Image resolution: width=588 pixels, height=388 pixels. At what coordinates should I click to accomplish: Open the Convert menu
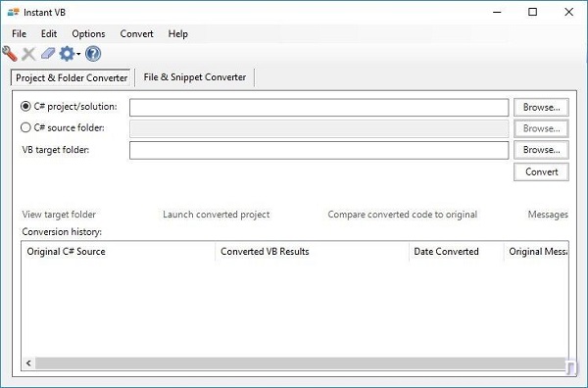136,33
